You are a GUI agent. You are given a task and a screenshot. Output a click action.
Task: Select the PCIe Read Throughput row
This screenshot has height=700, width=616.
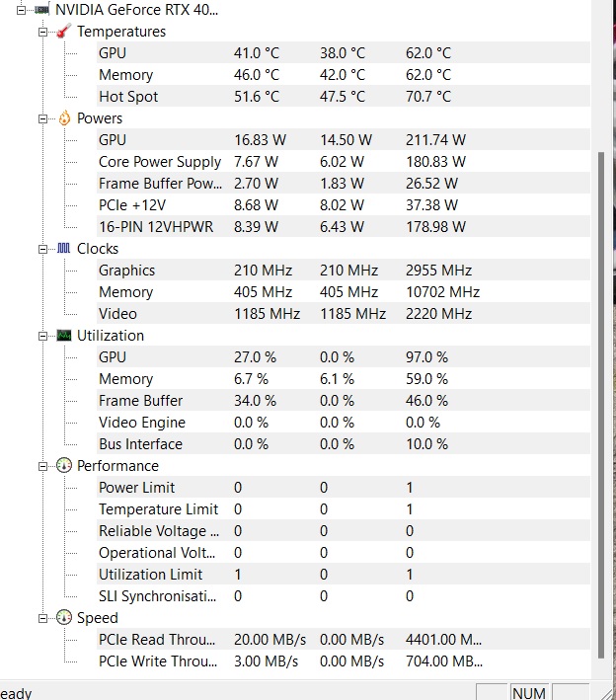point(158,640)
